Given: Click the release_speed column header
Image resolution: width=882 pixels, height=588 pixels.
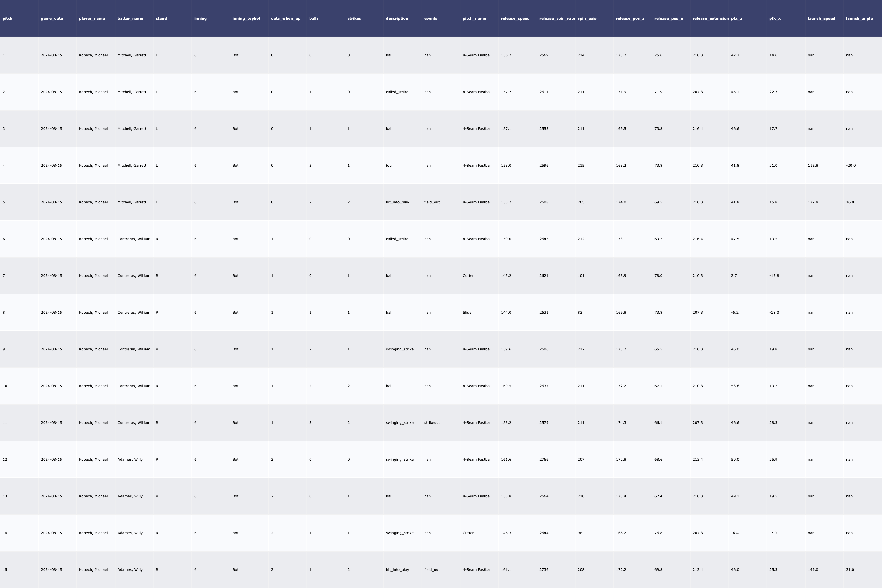Looking at the screenshot, I should tap(515, 18).
